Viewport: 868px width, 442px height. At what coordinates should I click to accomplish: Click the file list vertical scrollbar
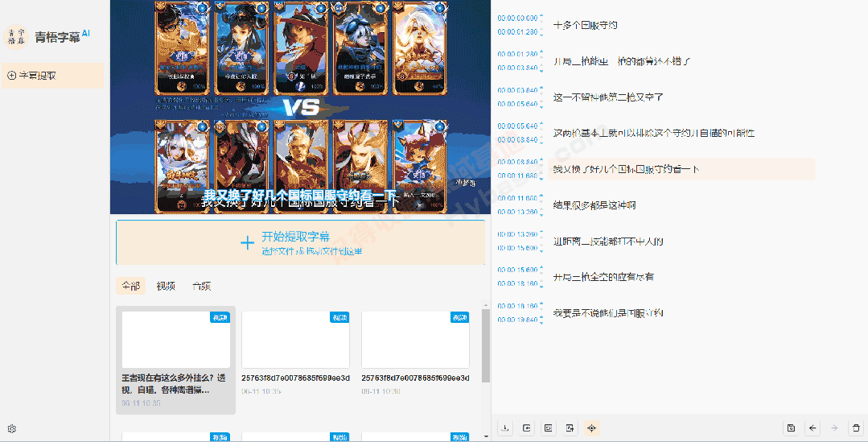click(485, 346)
